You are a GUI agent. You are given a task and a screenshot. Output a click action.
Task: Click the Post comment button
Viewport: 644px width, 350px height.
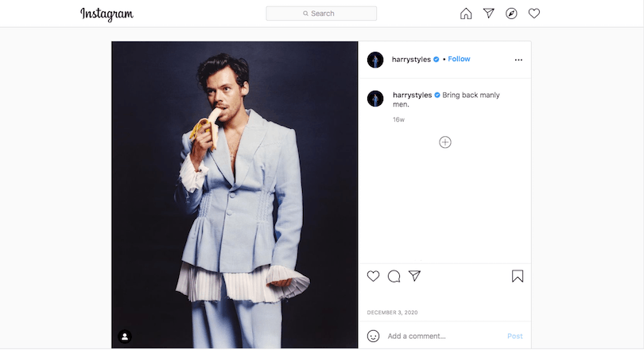click(x=514, y=336)
